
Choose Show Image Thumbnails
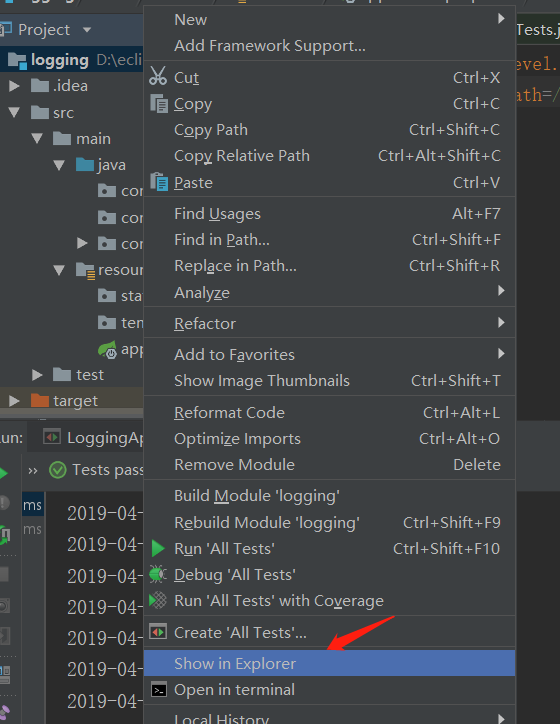330,380
